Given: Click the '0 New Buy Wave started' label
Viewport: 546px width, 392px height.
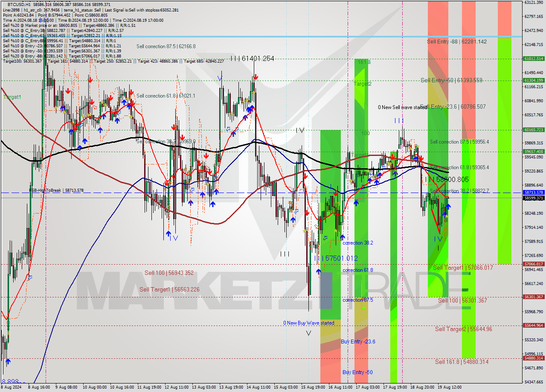Looking at the screenshot, I should [x=309, y=323].
